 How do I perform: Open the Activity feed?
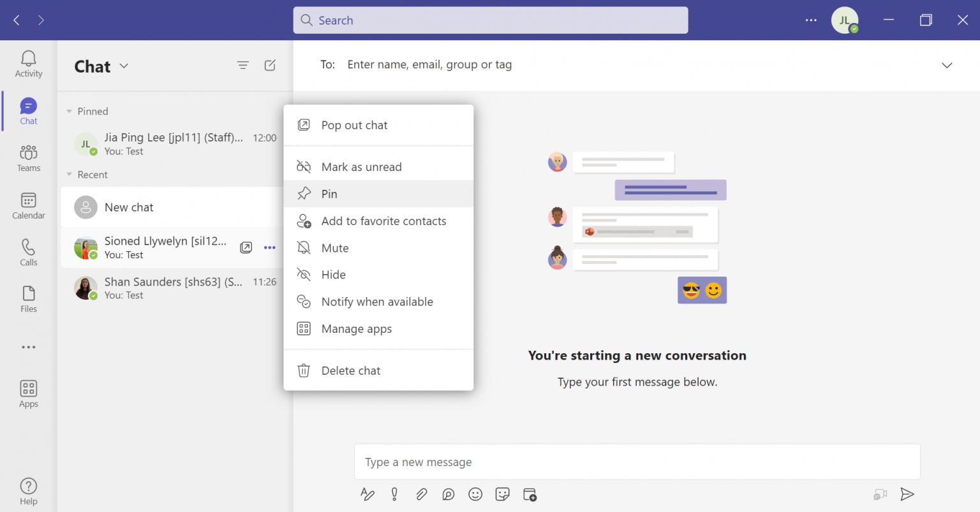click(x=28, y=63)
